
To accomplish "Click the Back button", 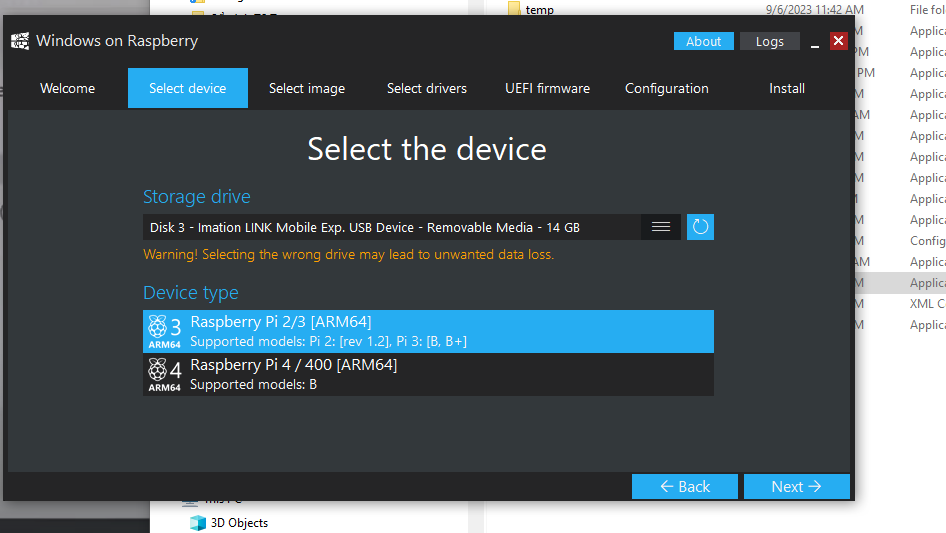I will tap(685, 487).
